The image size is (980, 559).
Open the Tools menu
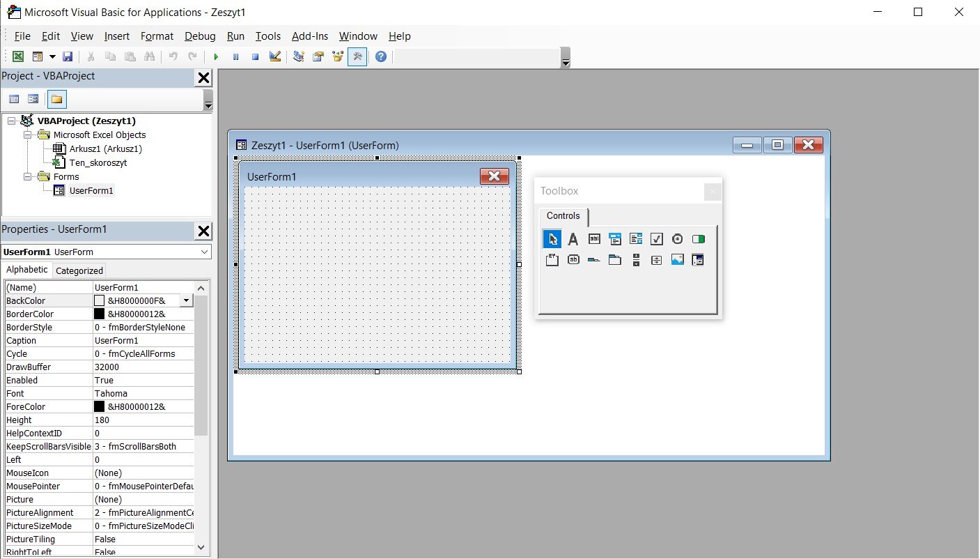268,36
